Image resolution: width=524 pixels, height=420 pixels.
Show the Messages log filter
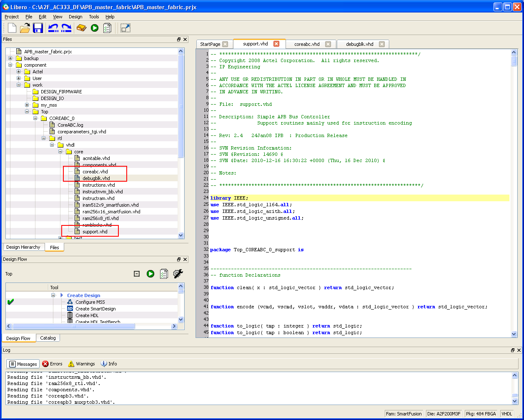pyautogui.click(x=23, y=364)
